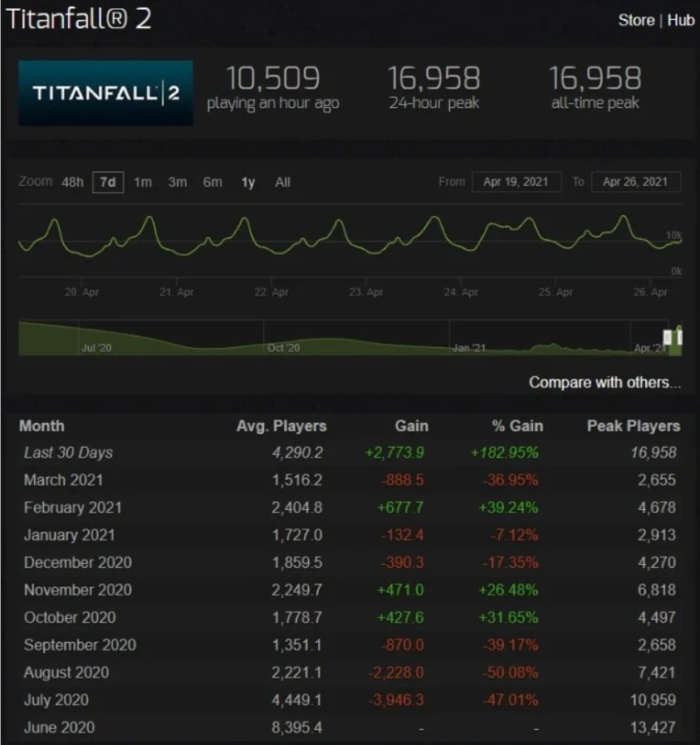Click the Avg. Players column header
This screenshot has height=745, width=700.
(x=281, y=426)
